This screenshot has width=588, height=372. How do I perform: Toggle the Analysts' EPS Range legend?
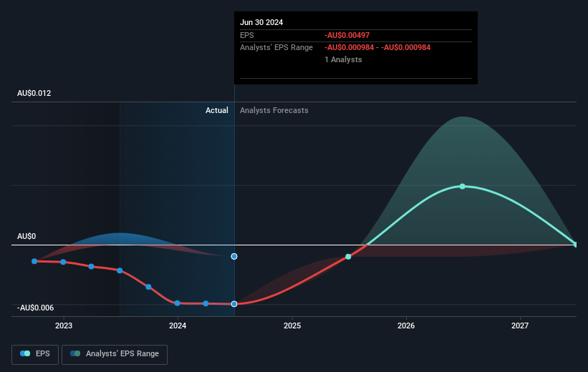[115, 354]
